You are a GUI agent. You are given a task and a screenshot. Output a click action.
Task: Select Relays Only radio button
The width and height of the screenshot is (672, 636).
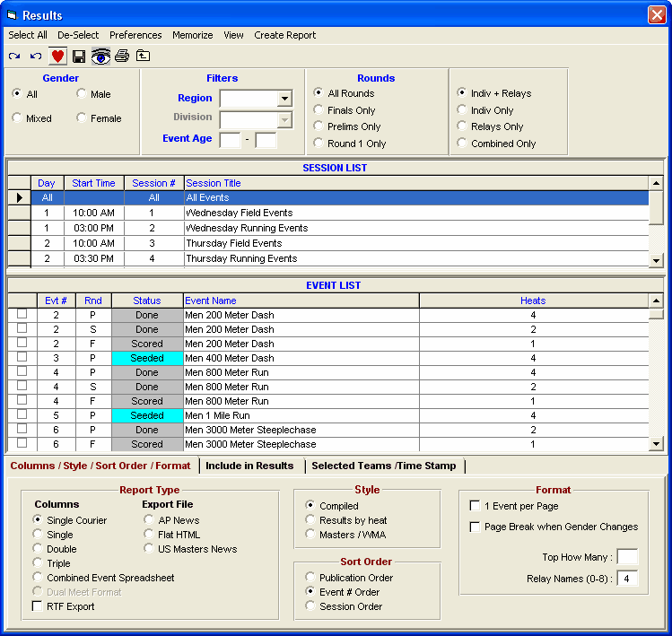point(461,126)
